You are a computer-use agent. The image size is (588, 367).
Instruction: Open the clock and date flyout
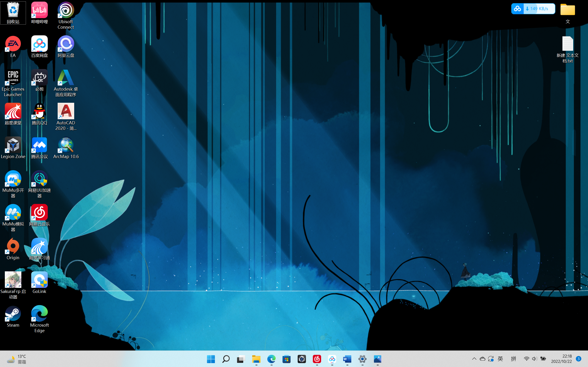[561, 359]
